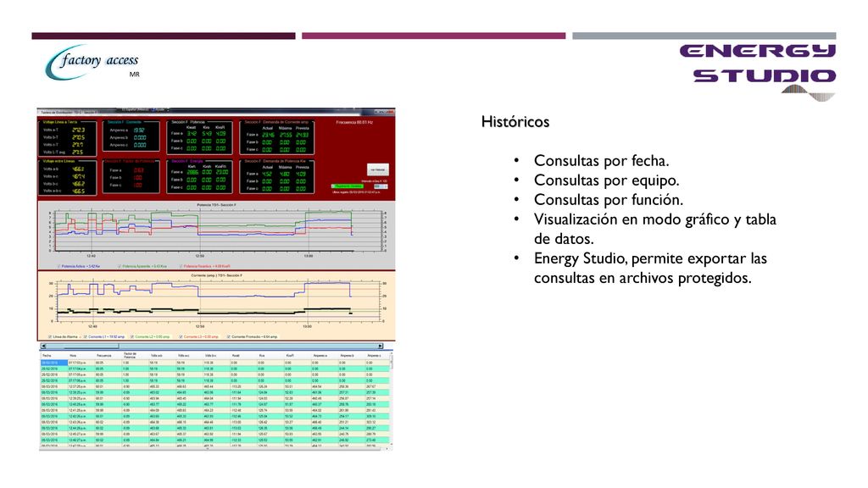
Task: Toggle the Corriente L1 checkbox
Action: (86, 336)
